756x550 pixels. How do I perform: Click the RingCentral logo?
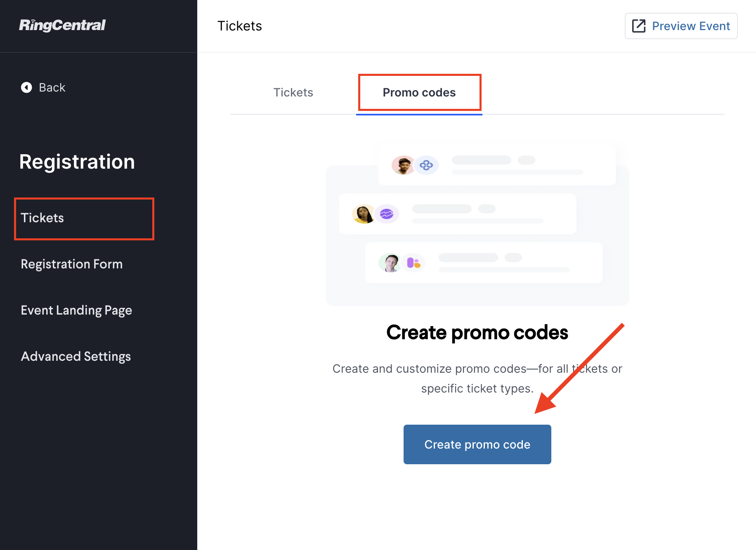coord(62,26)
